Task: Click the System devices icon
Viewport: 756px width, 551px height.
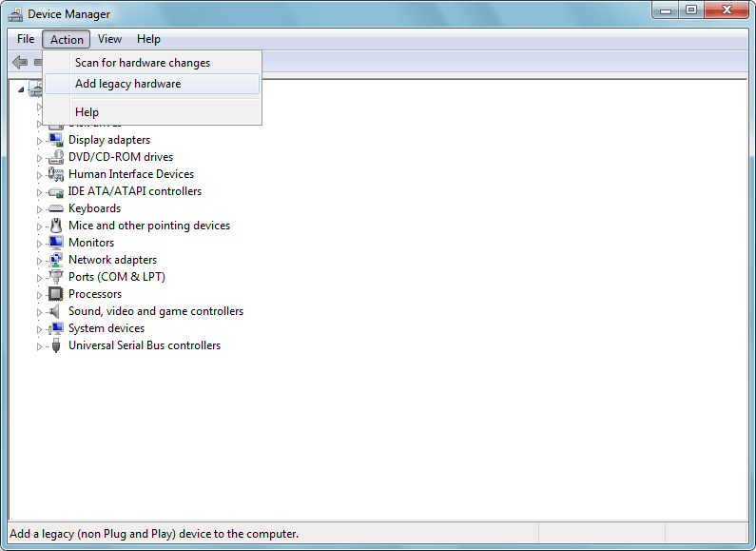Action: tap(56, 328)
